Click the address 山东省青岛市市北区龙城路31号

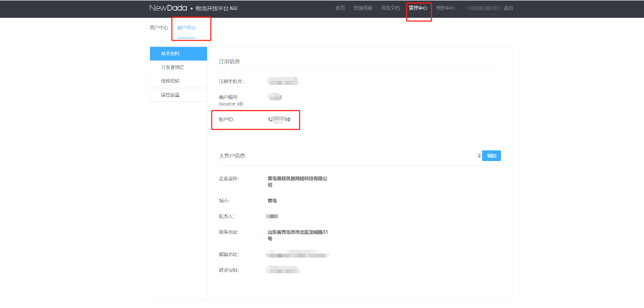(298, 236)
